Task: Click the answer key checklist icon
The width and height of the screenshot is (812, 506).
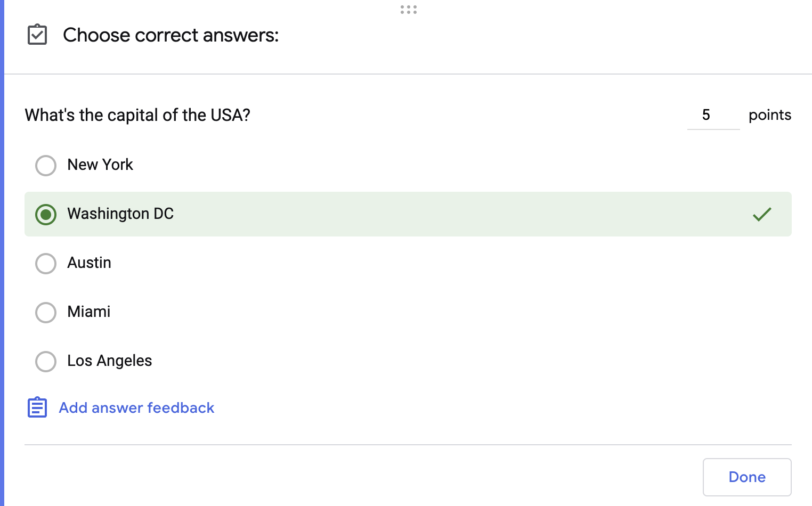Action: (37, 35)
